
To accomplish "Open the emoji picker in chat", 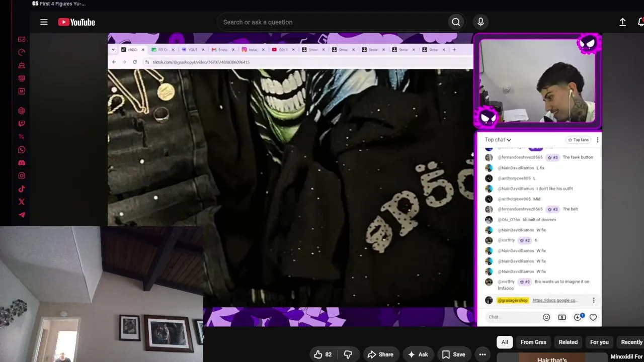I will pyautogui.click(x=546, y=317).
